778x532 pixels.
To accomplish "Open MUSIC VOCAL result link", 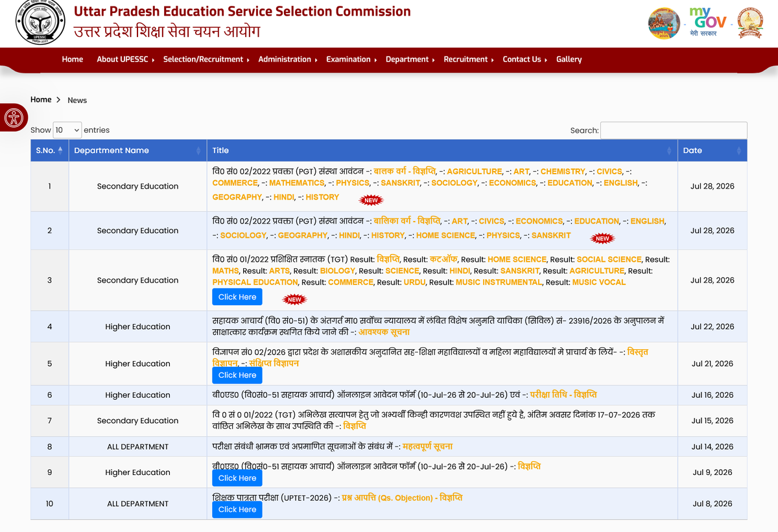I will (x=599, y=283).
